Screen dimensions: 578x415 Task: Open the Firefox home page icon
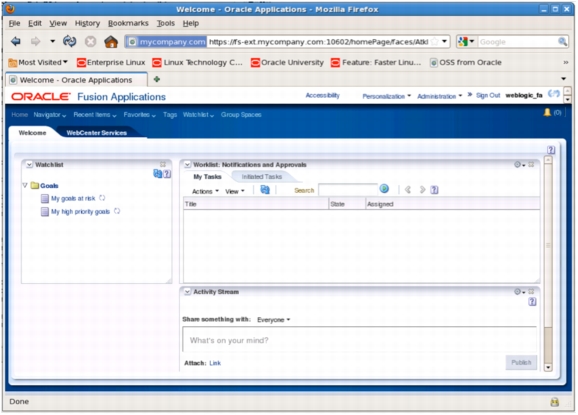[111, 42]
